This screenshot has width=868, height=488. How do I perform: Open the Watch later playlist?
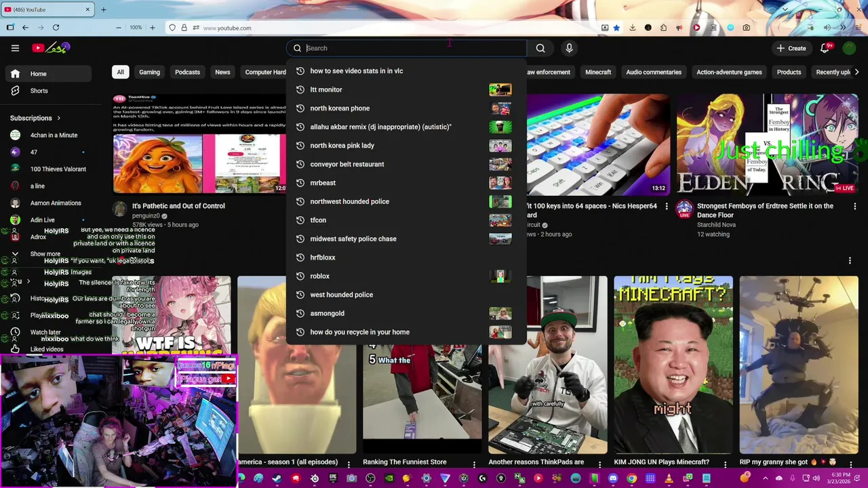point(45,332)
